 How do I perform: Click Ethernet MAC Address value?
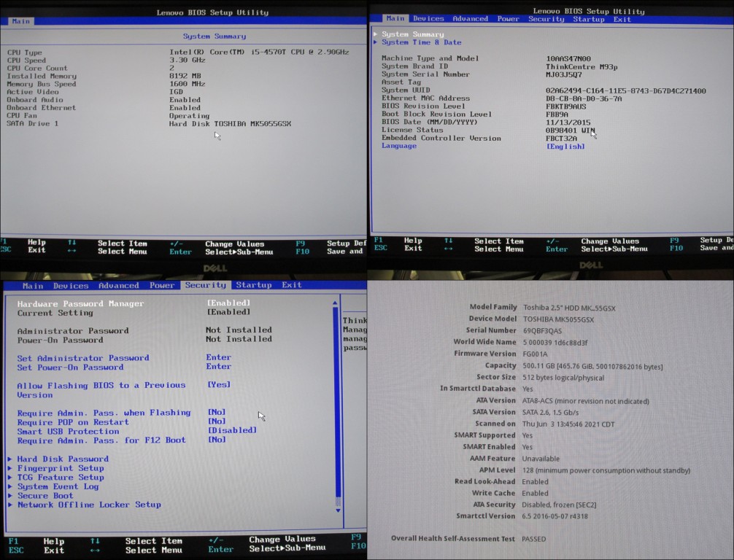click(x=584, y=98)
